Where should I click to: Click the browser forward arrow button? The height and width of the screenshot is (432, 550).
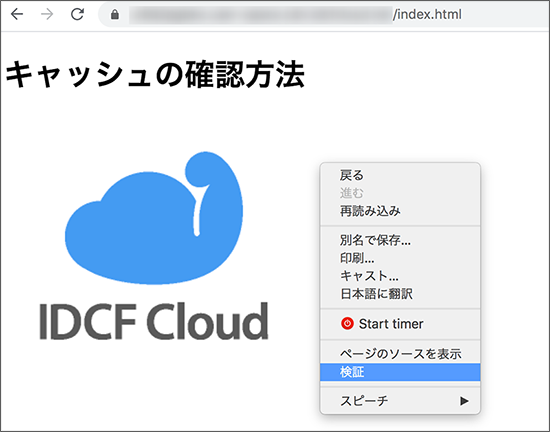click(x=47, y=14)
